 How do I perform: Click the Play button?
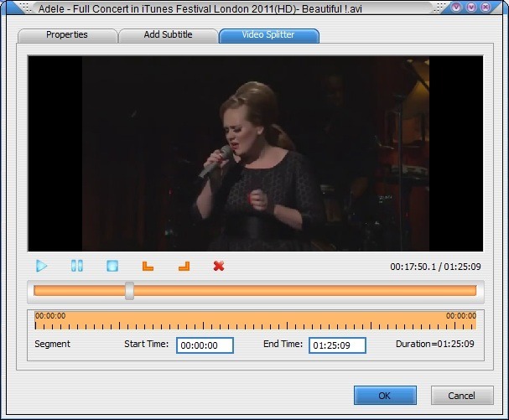[x=42, y=266]
